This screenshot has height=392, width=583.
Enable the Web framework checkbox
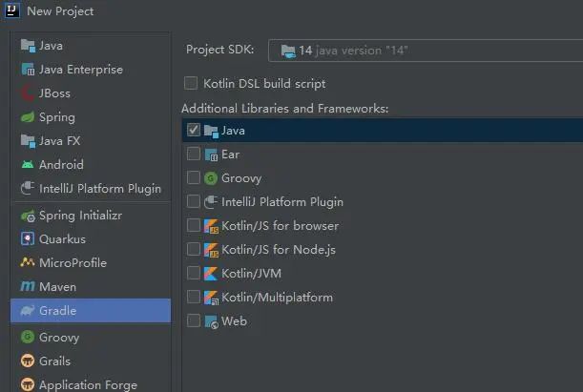[194, 320]
